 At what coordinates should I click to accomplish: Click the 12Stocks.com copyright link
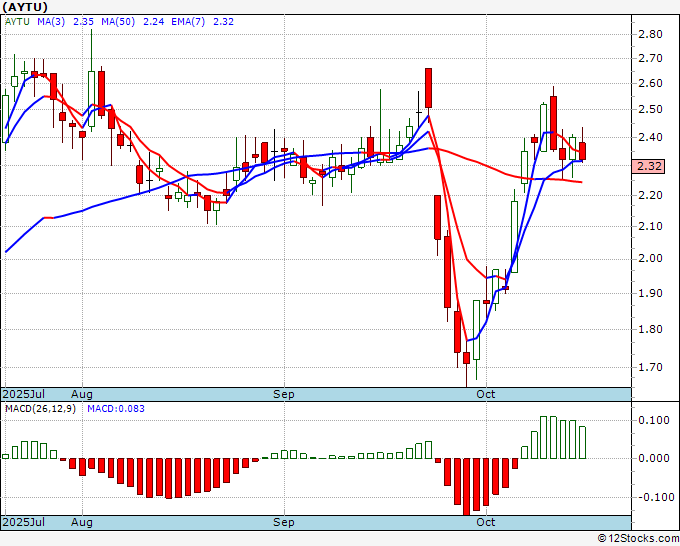tap(638, 539)
